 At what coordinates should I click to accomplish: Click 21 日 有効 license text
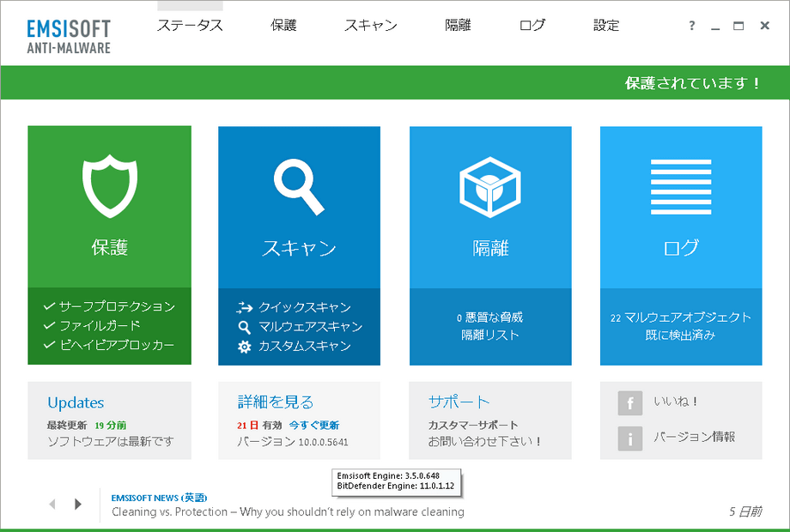(x=259, y=426)
